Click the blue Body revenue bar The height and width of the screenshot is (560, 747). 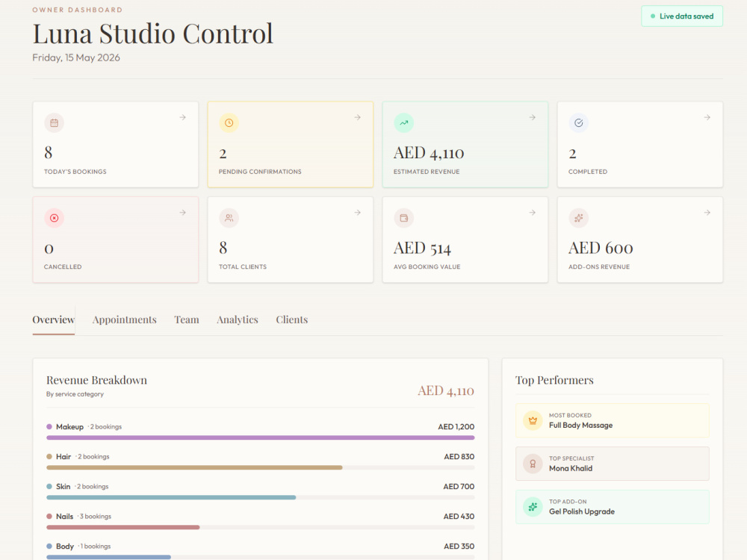click(108, 557)
